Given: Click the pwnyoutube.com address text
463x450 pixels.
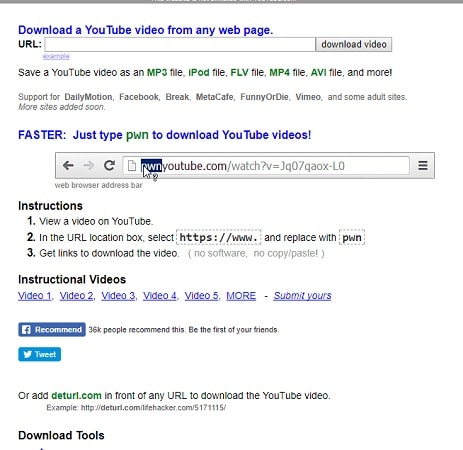Looking at the screenshot, I should tap(243, 166).
